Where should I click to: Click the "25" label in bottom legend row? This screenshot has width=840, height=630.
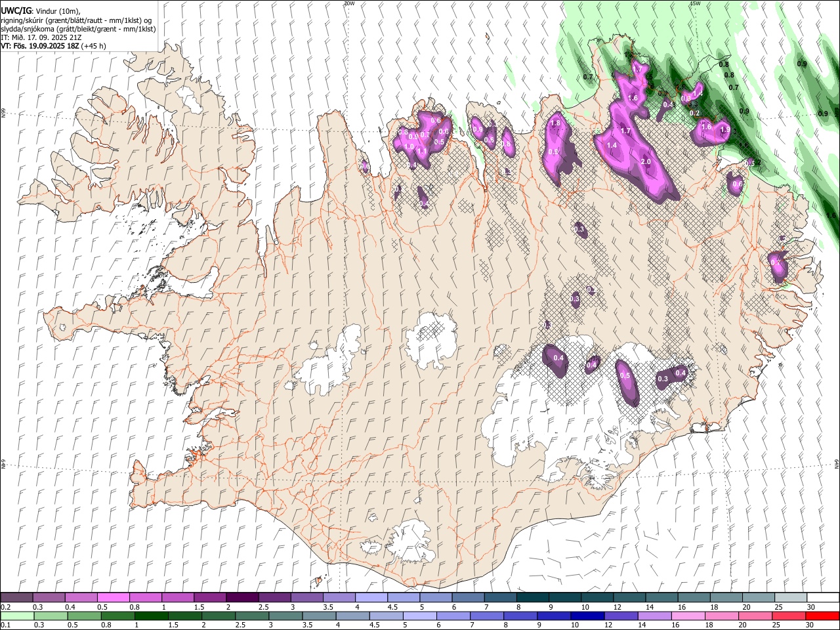(776, 625)
